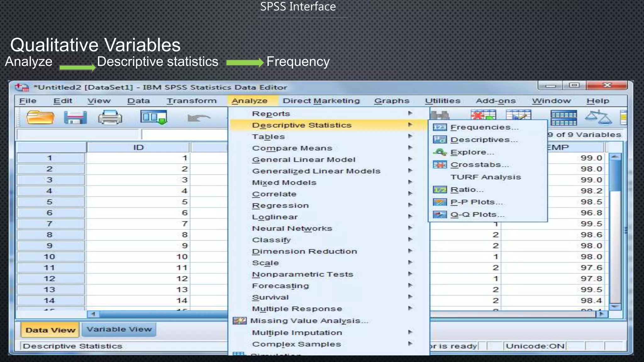
Task: Select TURF Analysis menu entry
Action: pos(486,177)
